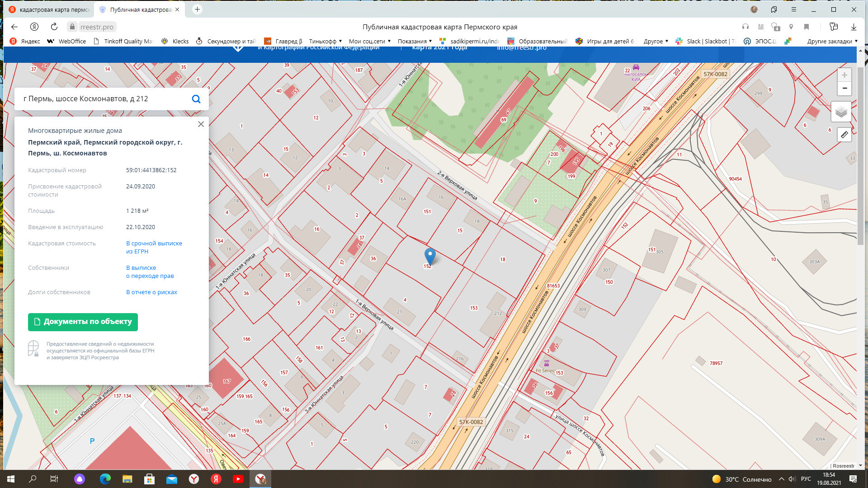Expand the Другое bookmarks dropdown
Screen dimensions: 868x488
[x=656, y=41]
